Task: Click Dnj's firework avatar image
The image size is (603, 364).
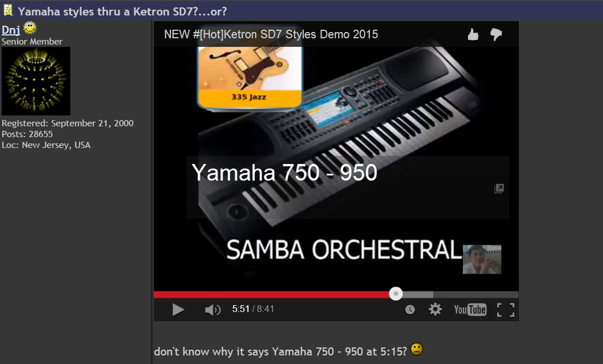Action: tap(36, 81)
